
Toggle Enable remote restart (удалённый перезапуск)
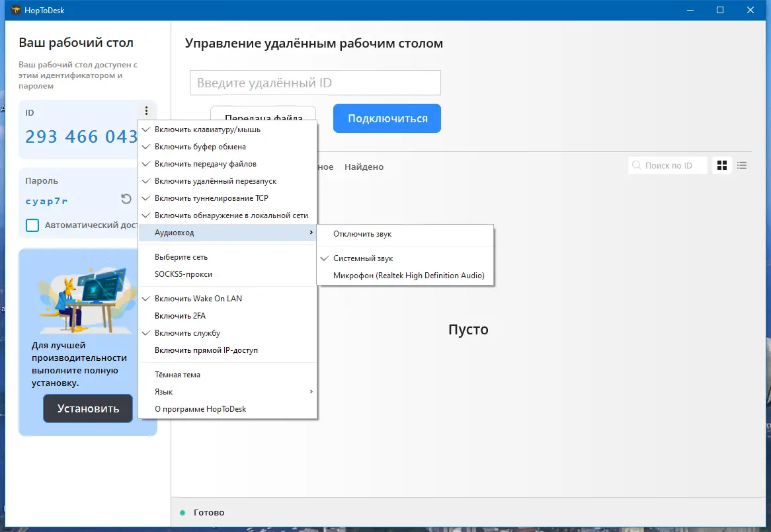pyautogui.click(x=227, y=181)
